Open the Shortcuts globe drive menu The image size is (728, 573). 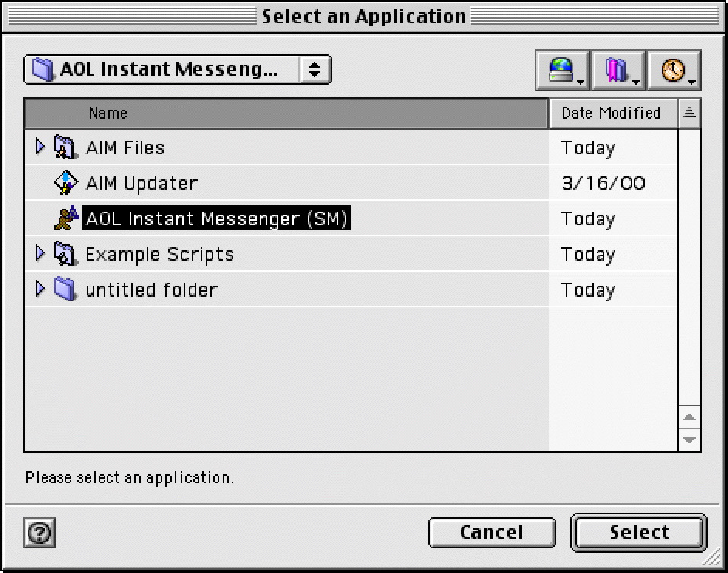[x=563, y=70]
